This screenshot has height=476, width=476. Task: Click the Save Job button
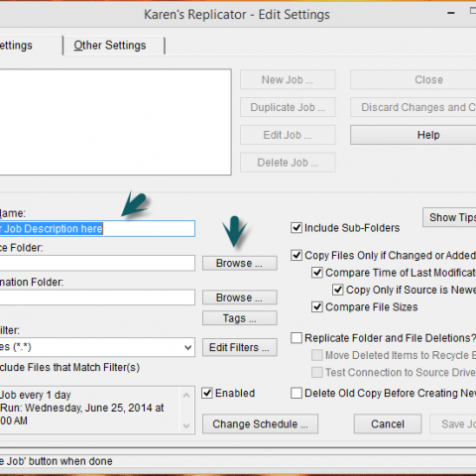(453, 423)
